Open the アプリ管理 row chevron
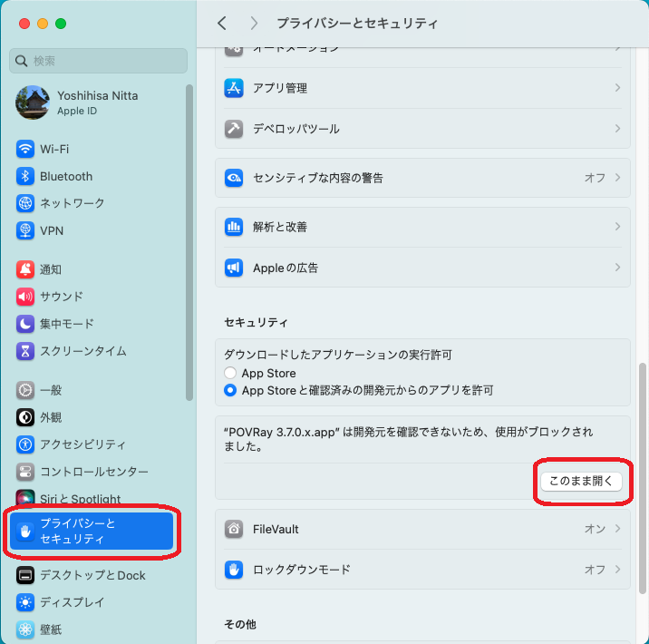The image size is (649, 644). click(x=617, y=88)
